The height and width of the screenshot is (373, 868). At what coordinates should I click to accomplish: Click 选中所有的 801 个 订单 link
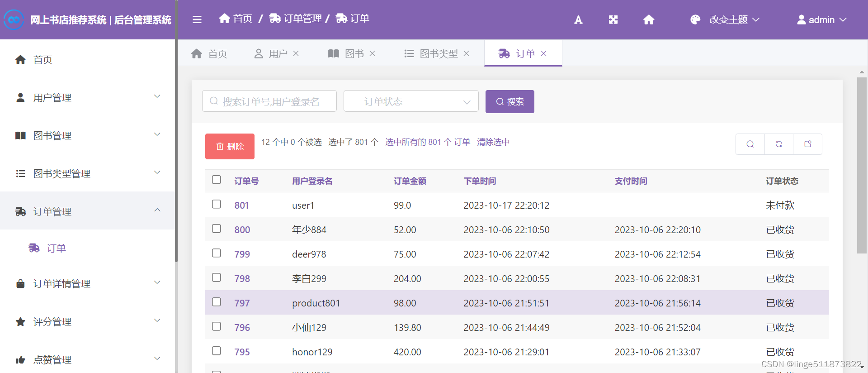(x=428, y=142)
